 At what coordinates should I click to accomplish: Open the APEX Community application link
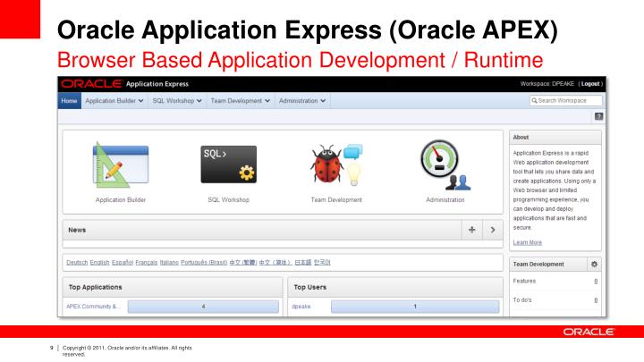tap(93, 307)
